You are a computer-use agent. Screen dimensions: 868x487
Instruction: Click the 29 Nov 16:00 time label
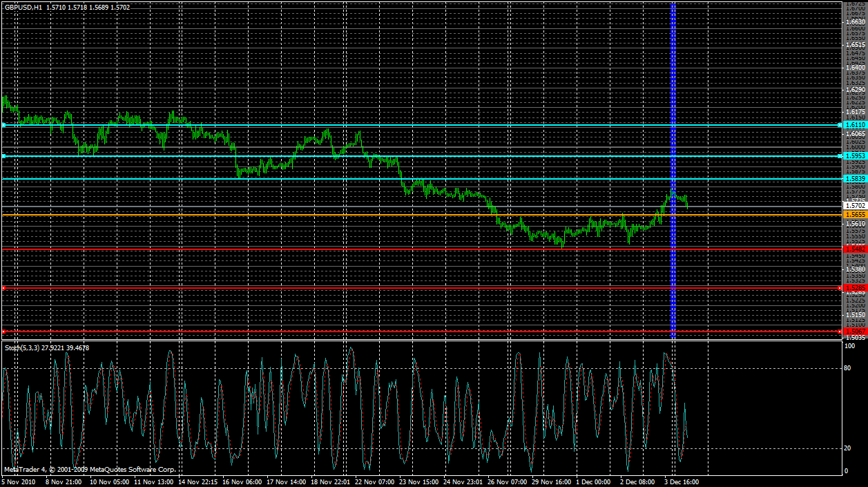(x=551, y=481)
